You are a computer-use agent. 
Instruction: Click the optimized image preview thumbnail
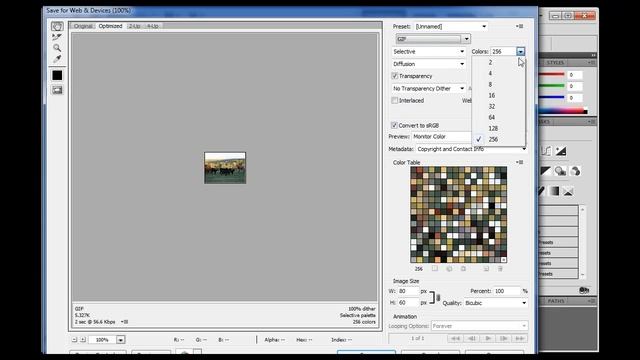[225, 168]
